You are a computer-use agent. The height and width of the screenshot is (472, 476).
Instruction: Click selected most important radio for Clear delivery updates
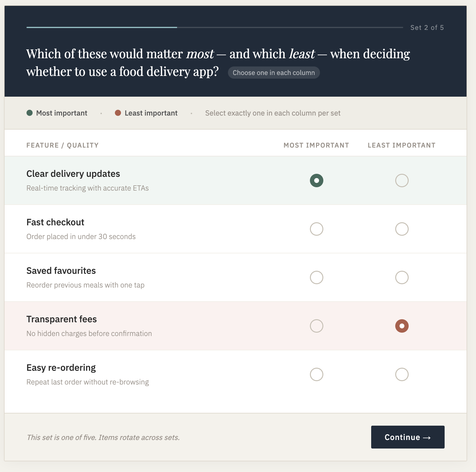coord(316,181)
